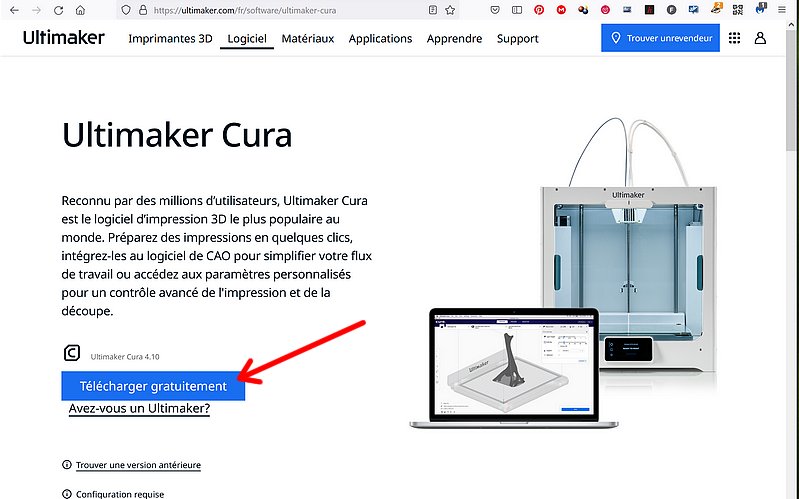Image resolution: width=799 pixels, height=499 pixels.
Task: Click the tracking protection shield icon
Action: [x=126, y=10]
